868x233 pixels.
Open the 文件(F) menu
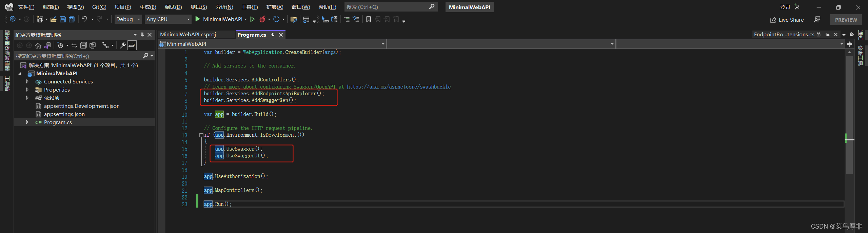click(x=26, y=7)
